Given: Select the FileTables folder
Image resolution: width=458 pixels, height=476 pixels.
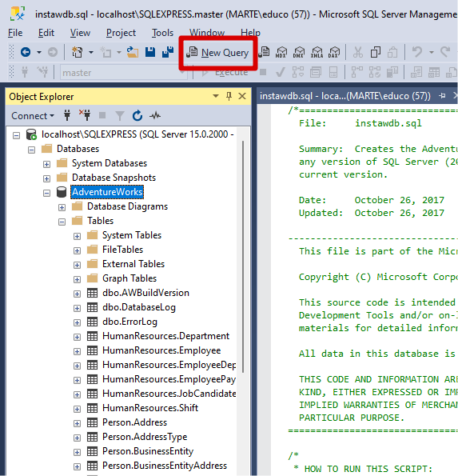Looking at the screenshot, I should point(122,250).
